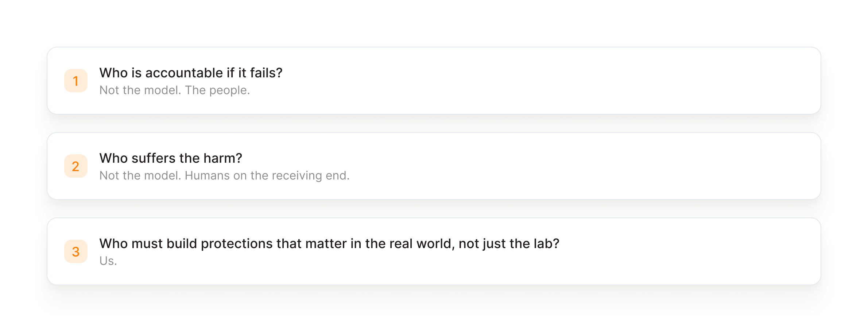868x332 pixels.
Task: Select the 'Who suffers the harm?' heading
Action: tap(171, 158)
